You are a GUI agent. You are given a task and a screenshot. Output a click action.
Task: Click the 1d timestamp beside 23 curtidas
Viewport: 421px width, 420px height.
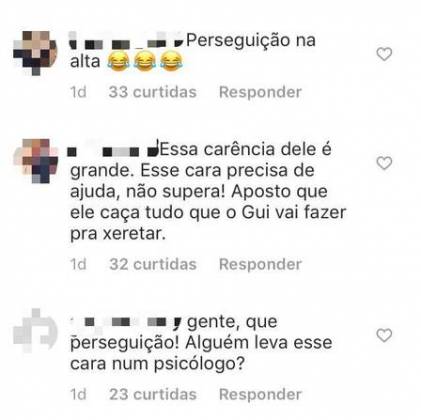tap(78, 394)
